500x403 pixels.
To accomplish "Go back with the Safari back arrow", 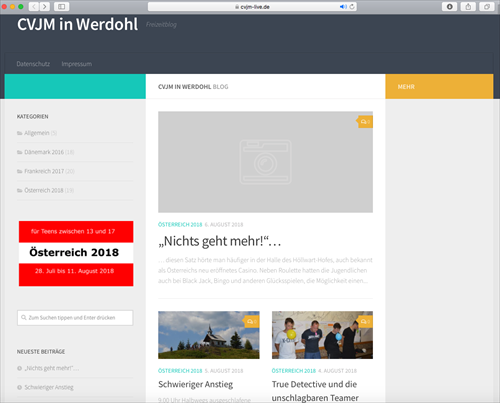I will point(34,6).
